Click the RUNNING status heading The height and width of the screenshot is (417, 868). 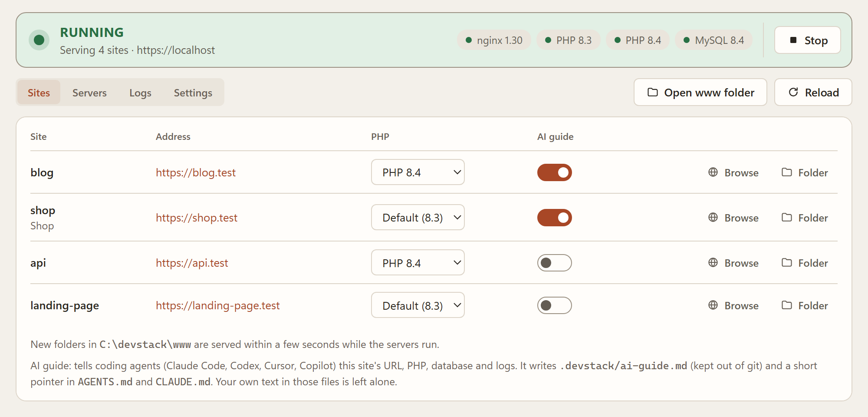pyautogui.click(x=92, y=32)
